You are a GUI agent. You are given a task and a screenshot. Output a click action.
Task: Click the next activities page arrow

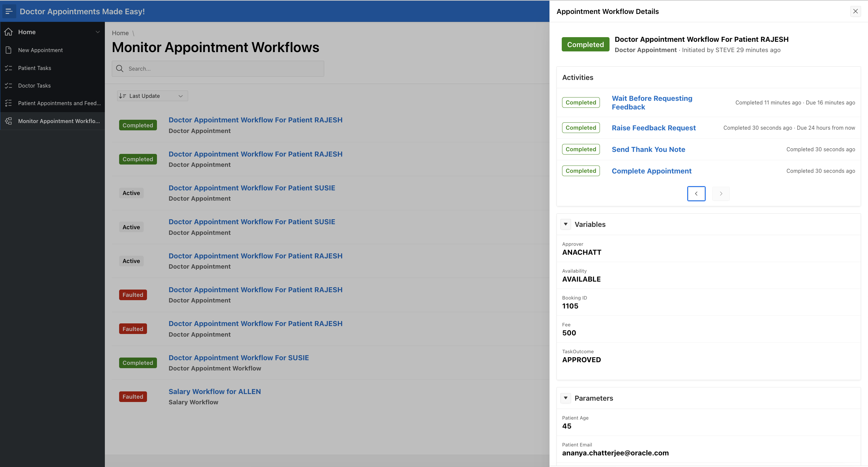point(721,194)
